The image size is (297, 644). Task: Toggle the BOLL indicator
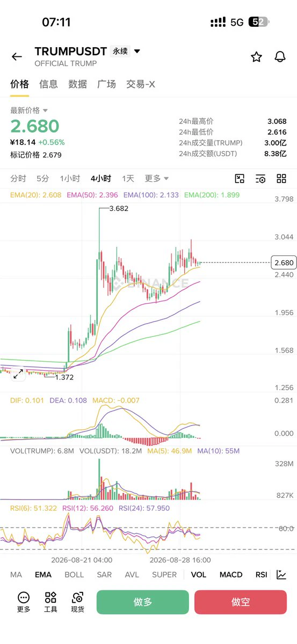click(74, 575)
